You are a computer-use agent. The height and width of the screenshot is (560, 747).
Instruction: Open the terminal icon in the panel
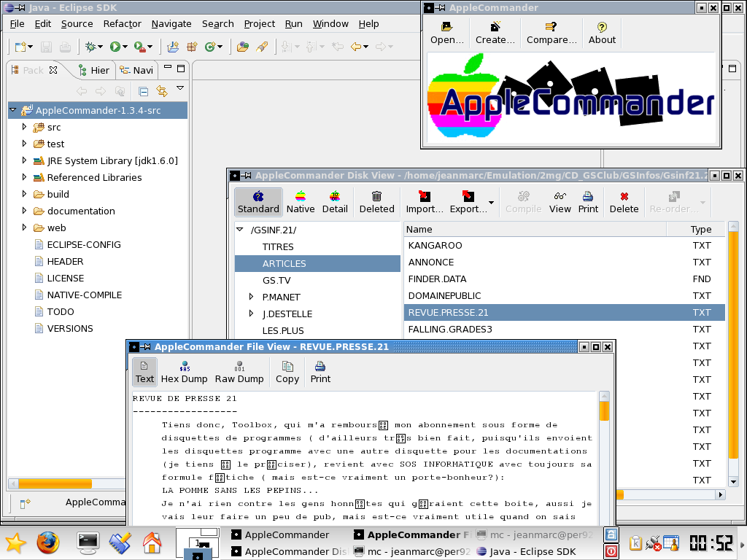coord(88,542)
